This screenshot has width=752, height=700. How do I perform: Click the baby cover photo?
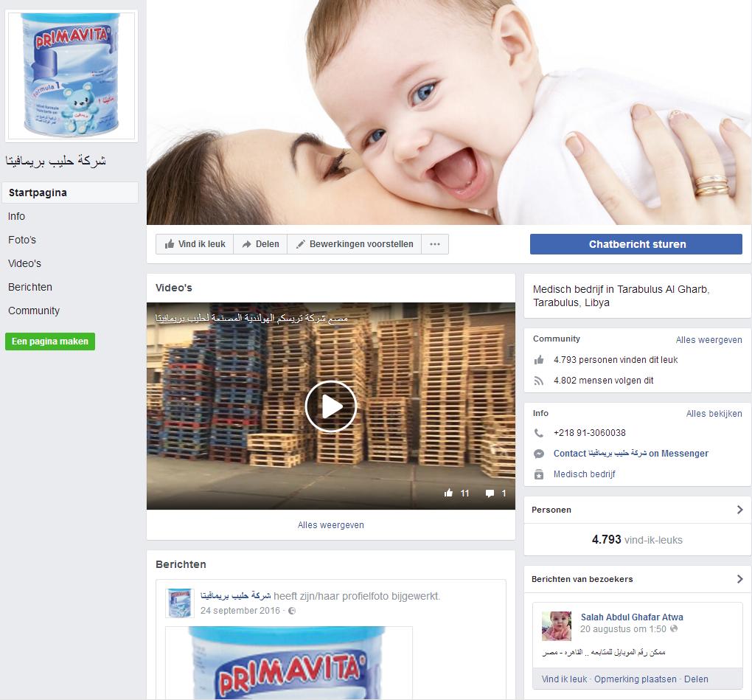point(449,112)
